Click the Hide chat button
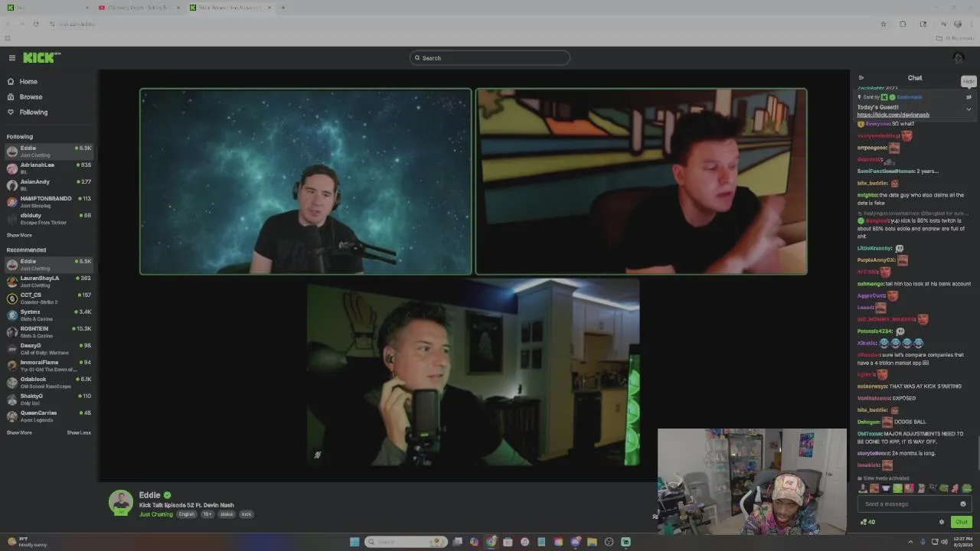The width and height of the screenshot is (980, 551). (x=969, y=81)
